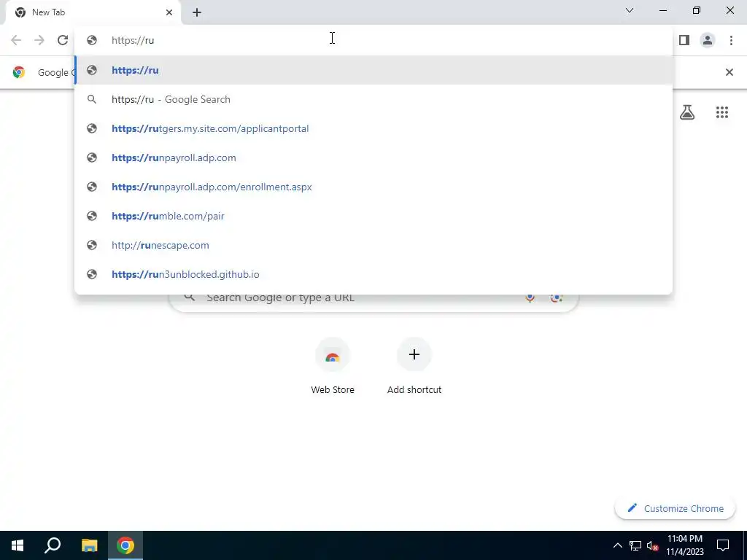The image size is (747, 560).
Task: Open network status tray icon
Action: point(635,545)
